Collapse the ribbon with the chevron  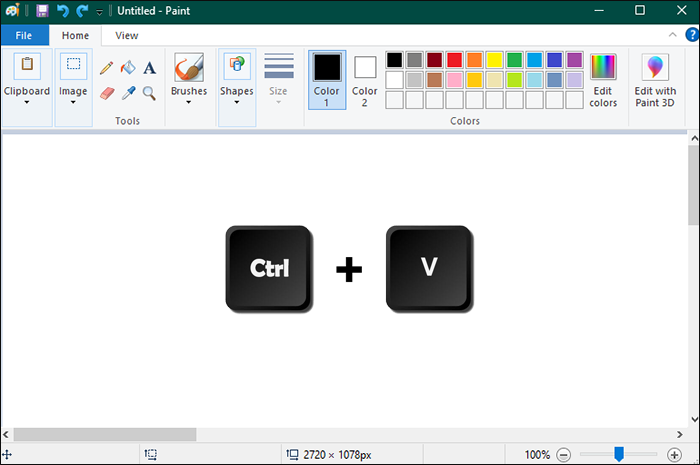[672, 34]
